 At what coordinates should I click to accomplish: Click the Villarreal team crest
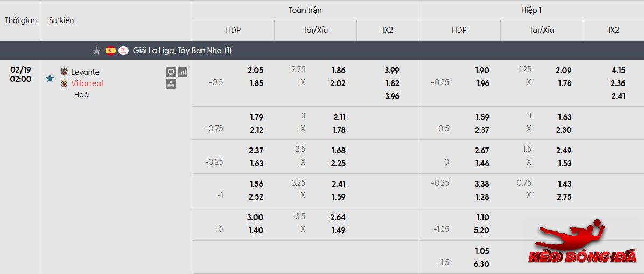tap(64, 83)
